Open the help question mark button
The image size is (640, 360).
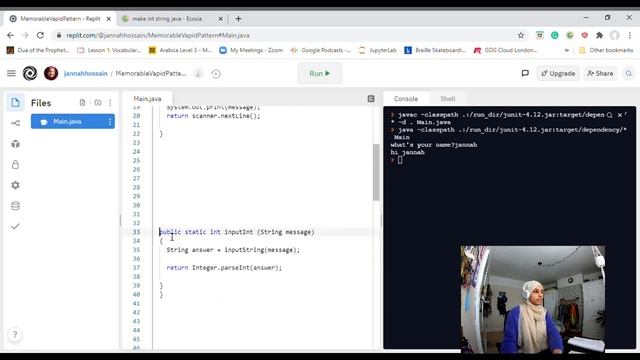(15, 335)
